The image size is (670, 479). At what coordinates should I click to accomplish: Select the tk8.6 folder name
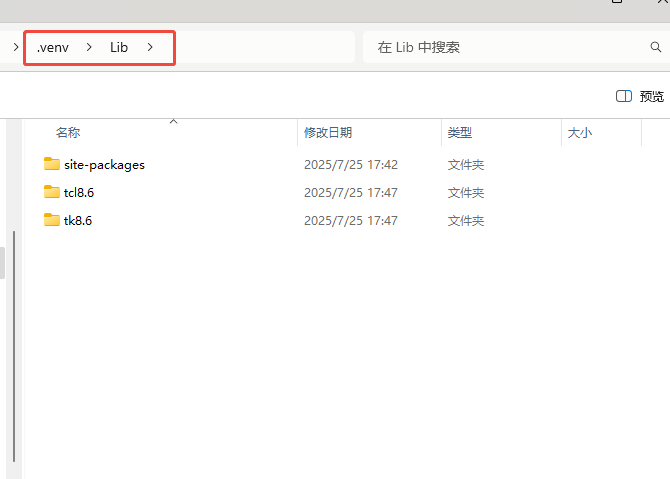[78, 220]
